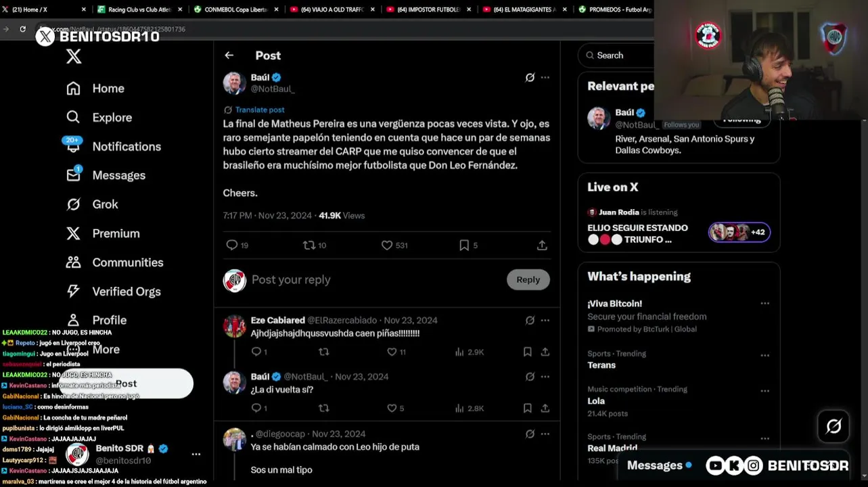Switch to Racing Club vs Club Atlético browser tab
Viewport: 868px width, 487px height.
coord(139,9)
